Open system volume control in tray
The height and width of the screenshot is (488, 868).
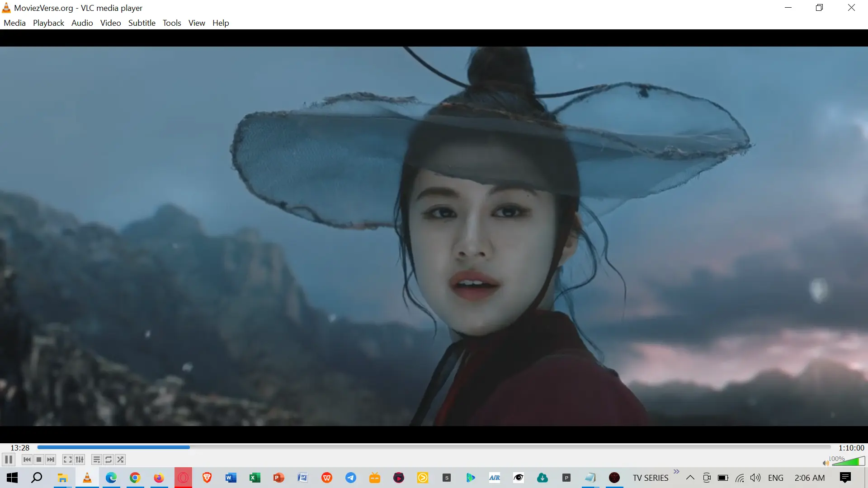755,478
